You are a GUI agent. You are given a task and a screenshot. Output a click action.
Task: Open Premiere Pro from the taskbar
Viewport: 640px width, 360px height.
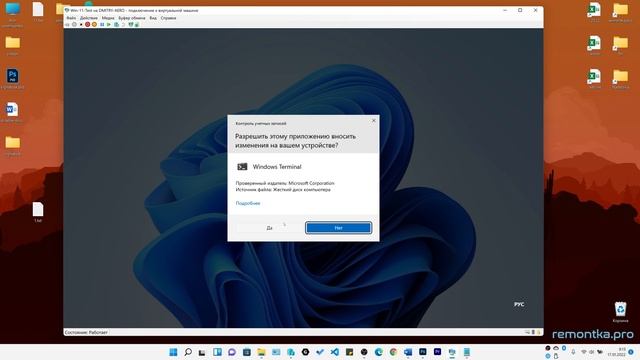coord(438,351)
